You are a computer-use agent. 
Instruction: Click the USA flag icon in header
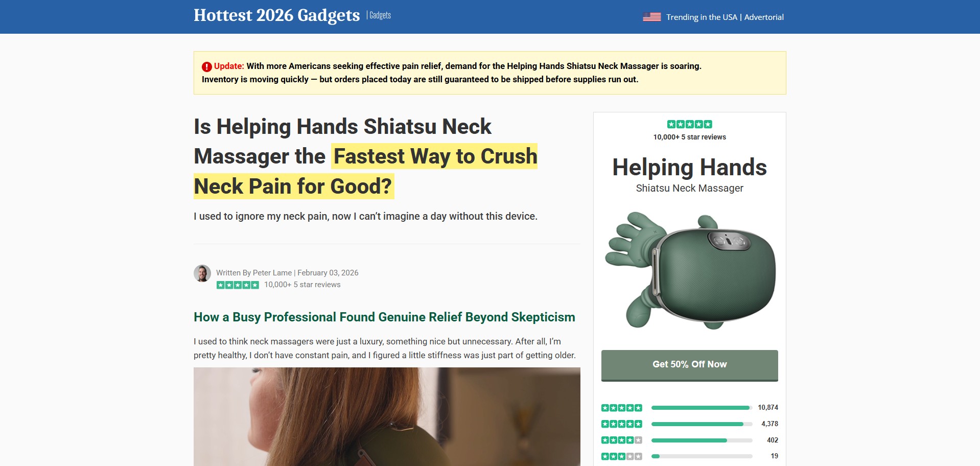pos(651,17)
